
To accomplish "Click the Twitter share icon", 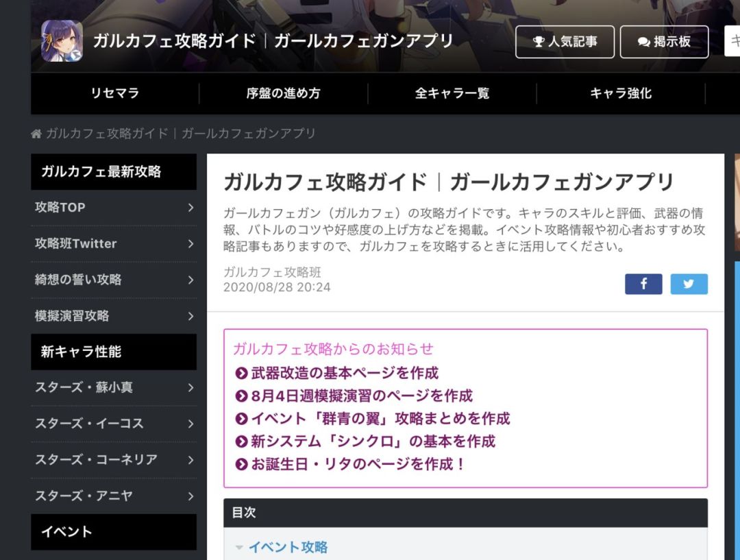I will pos(689,283).
